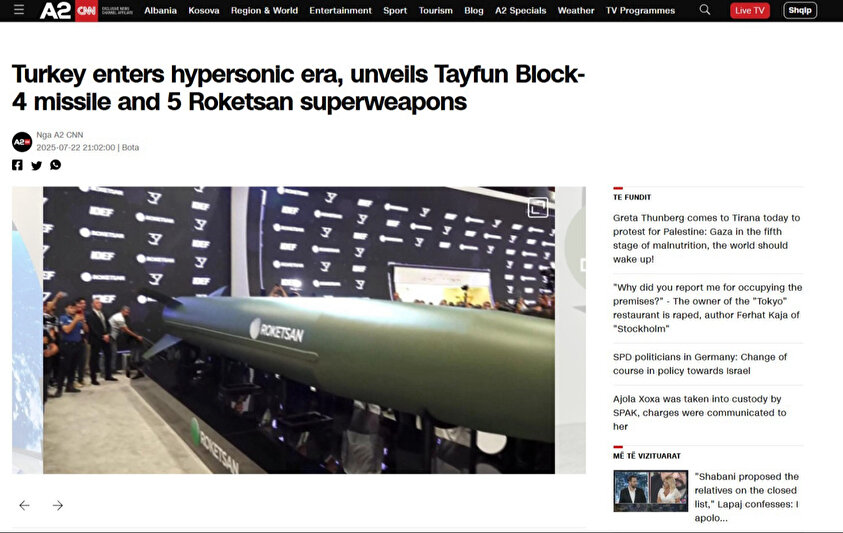Share article on Twitter icon
843x533 pixels.
36,165
